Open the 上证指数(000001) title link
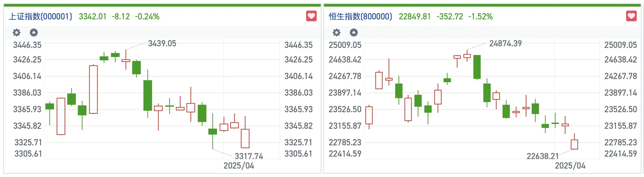Viewport: 644px width, 177px height. click(x=40, y=17)
